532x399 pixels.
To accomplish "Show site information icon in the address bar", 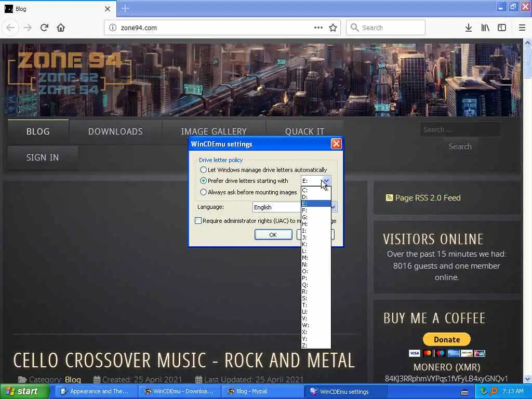I will (x=113, y=28).
